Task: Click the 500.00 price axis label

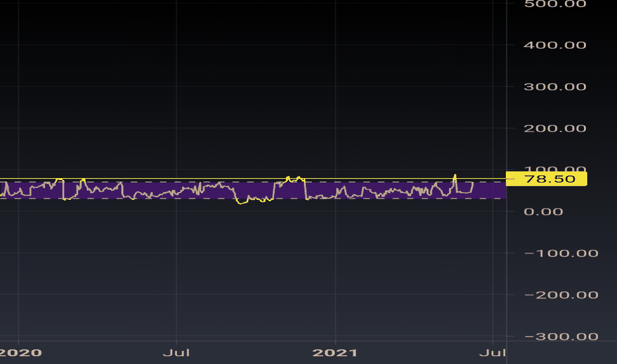Action: 555,4
